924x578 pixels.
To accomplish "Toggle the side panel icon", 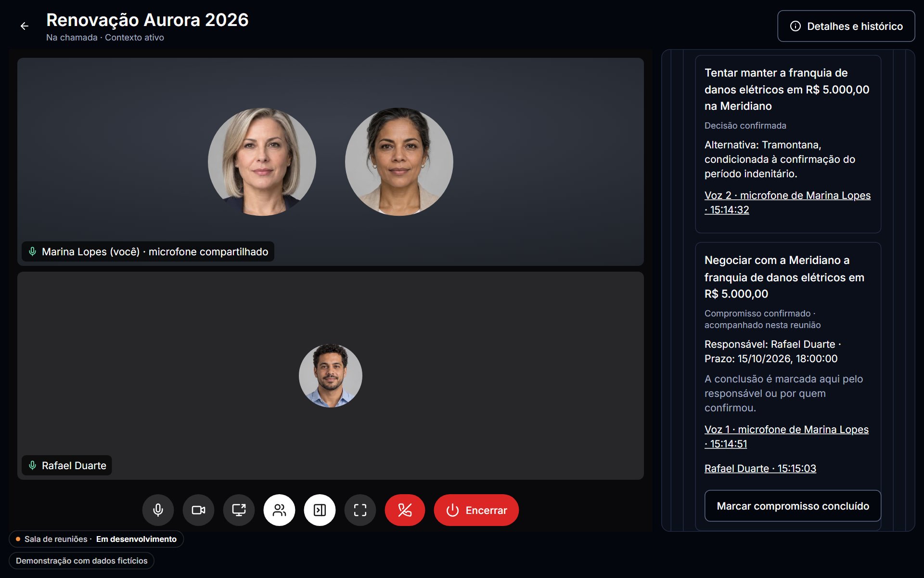I will [320, 510].
